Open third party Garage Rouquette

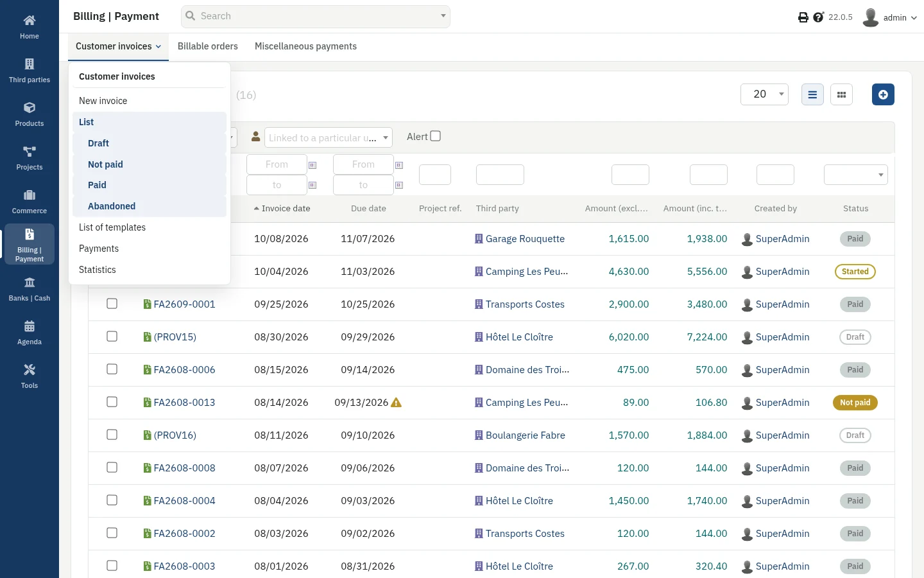point(525,239)
